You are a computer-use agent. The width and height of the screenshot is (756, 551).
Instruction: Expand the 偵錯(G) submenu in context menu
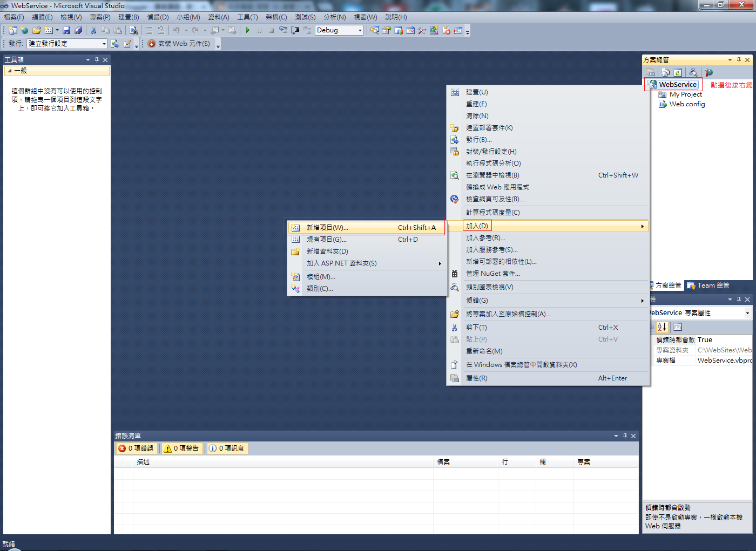pos(642,301)
